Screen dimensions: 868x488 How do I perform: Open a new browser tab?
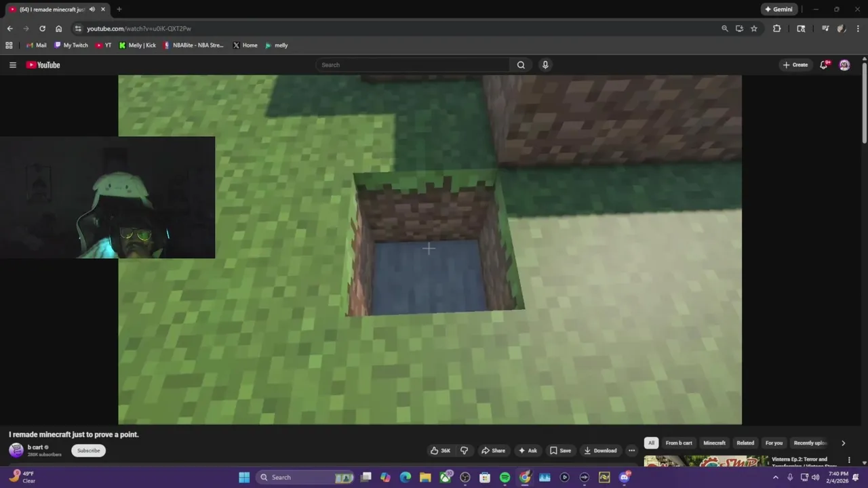[x=119, y=9]
